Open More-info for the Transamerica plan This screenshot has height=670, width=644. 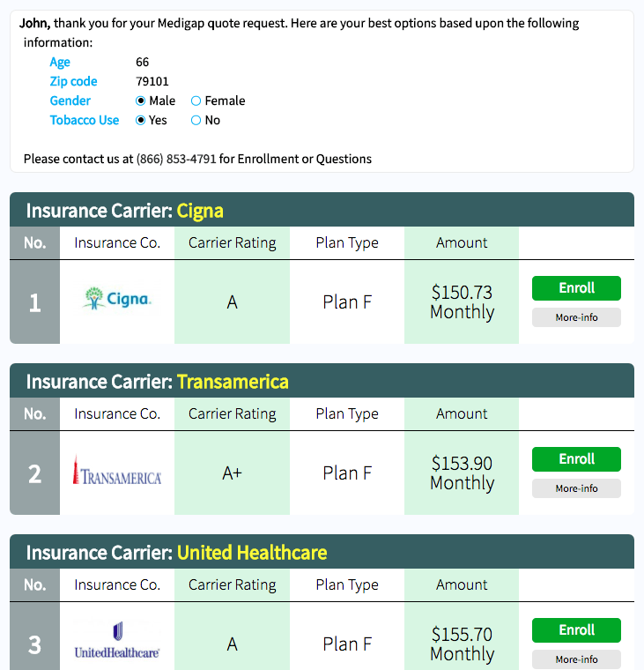(x=576, y=488)
